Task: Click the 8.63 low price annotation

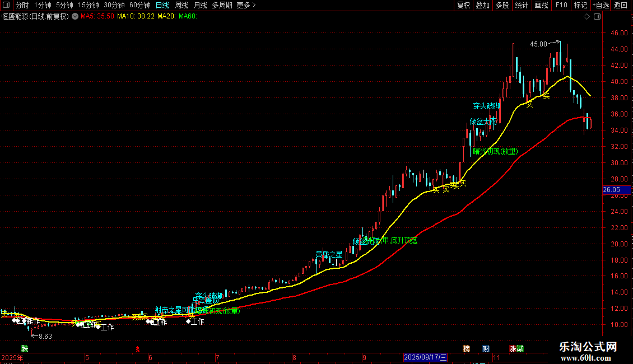Action: click(x=45, y=336)
